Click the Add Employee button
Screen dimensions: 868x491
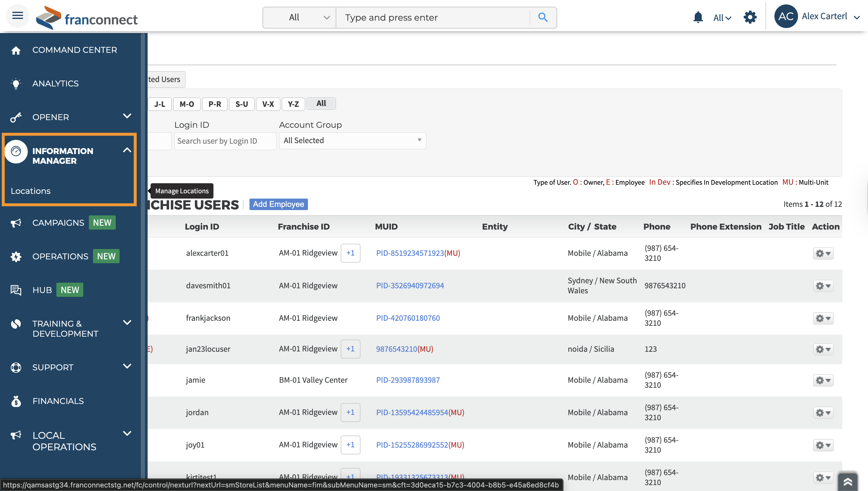click(x=278, y=204)
